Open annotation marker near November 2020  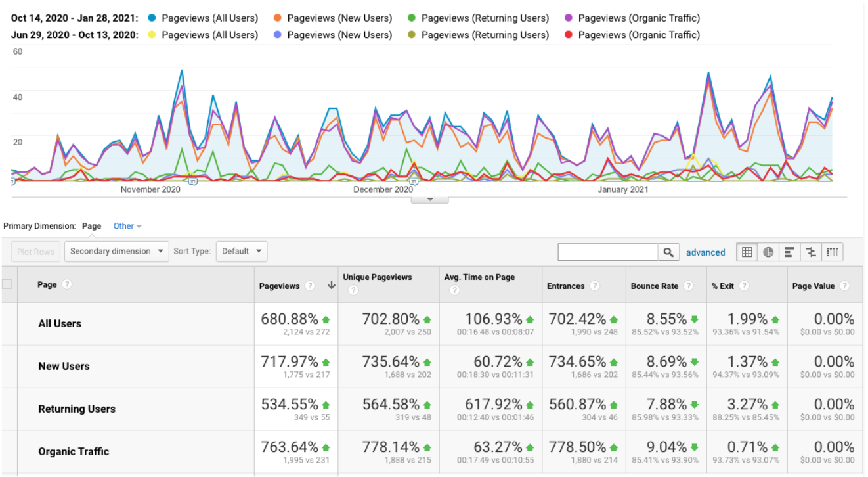coord(192,182)
